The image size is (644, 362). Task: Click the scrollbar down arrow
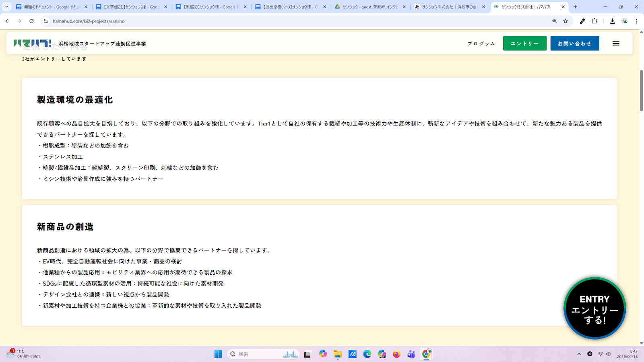641,343
